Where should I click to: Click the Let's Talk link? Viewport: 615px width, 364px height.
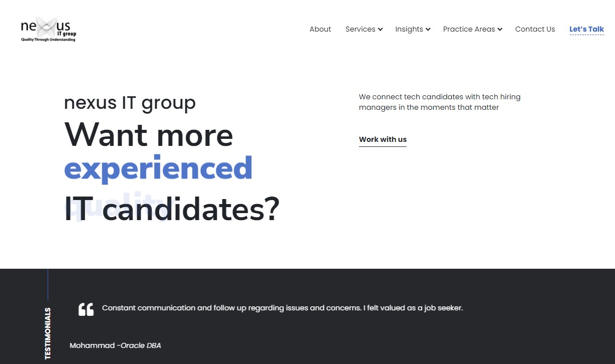(586, 29)
